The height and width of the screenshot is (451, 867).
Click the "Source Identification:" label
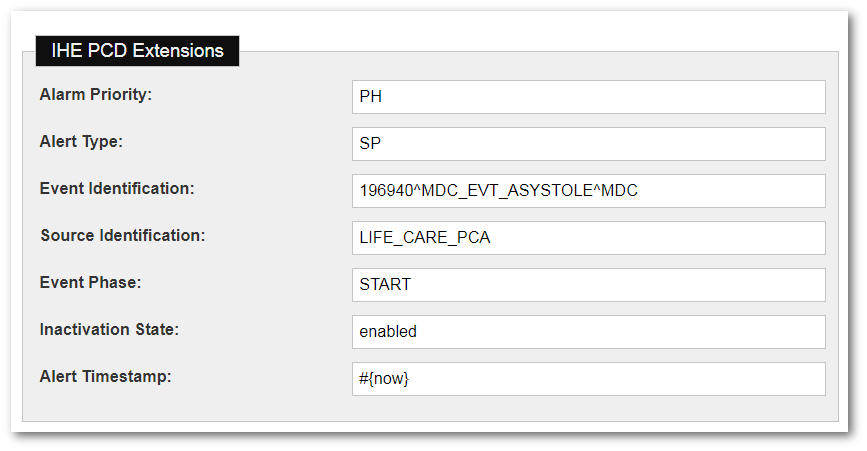[122, 236]
